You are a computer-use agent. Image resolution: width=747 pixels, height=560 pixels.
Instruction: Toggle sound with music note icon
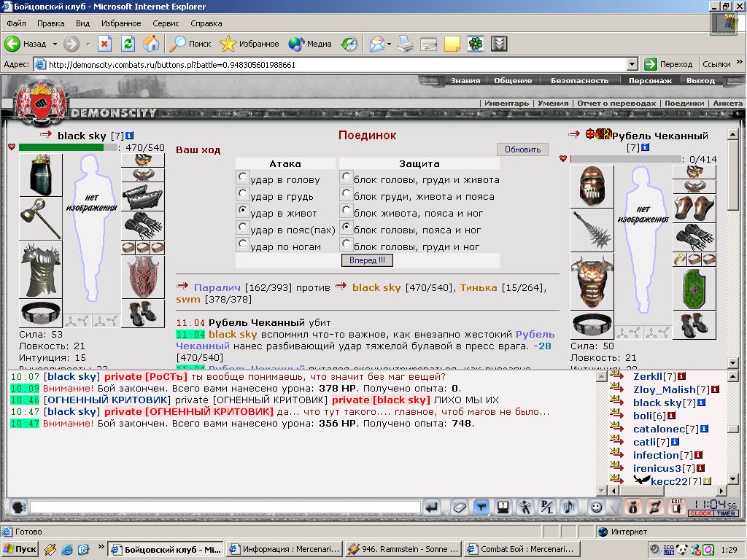click(568, 507)
